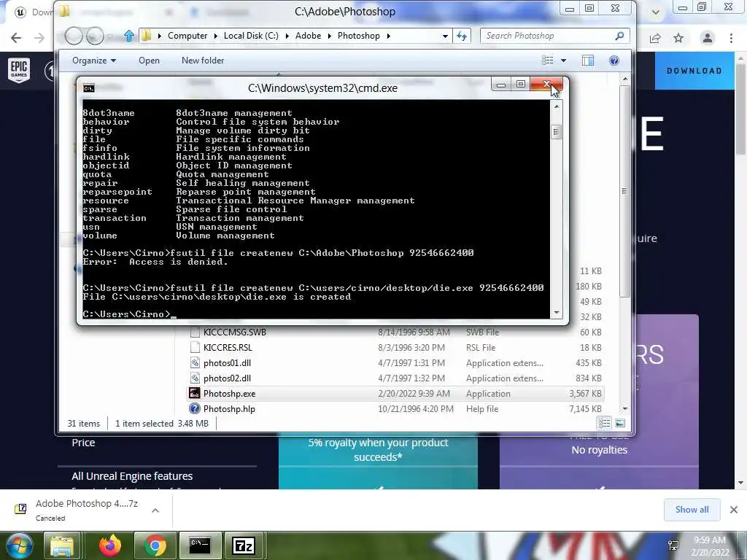The height and width of the screenshot is (560, 747).
Task: Expand the arrow after Computer breadcrumb
Action: [216, 36]
